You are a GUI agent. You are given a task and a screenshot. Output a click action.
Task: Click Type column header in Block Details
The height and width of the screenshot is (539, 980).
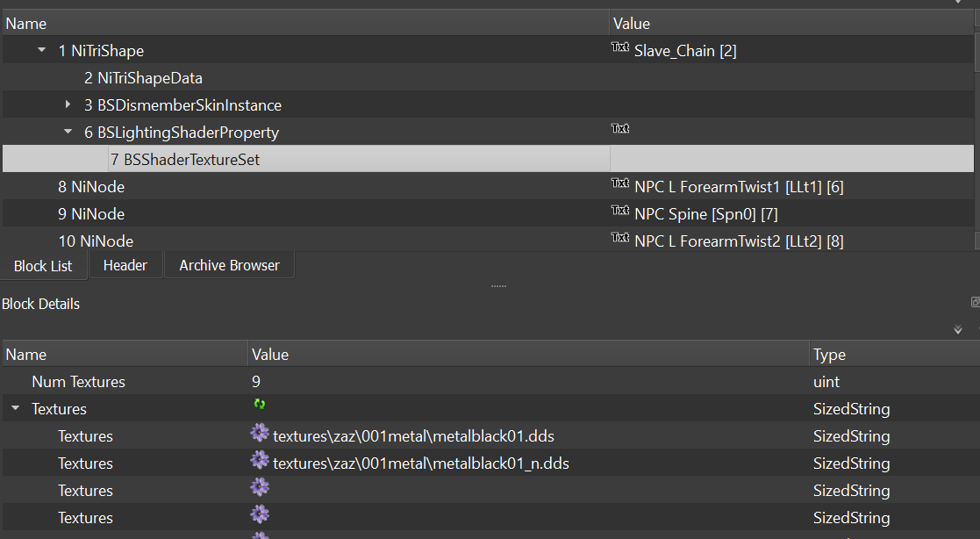(x=894, y=354)
